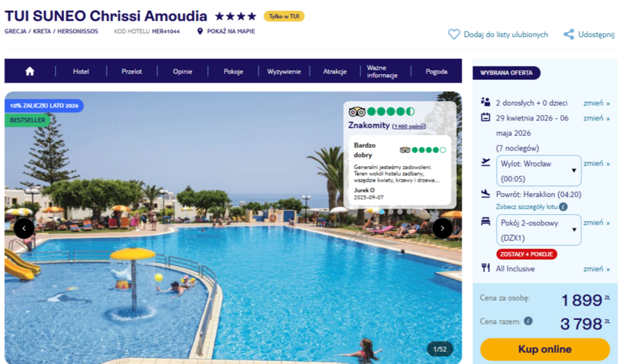Select the Przelot tab

click(x=132, y=71)
